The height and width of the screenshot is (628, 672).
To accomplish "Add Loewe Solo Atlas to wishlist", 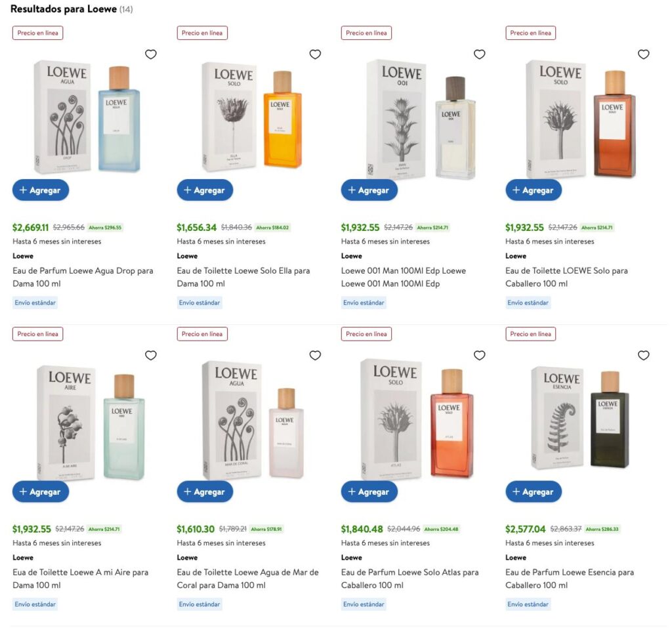I will click(479, 355).
